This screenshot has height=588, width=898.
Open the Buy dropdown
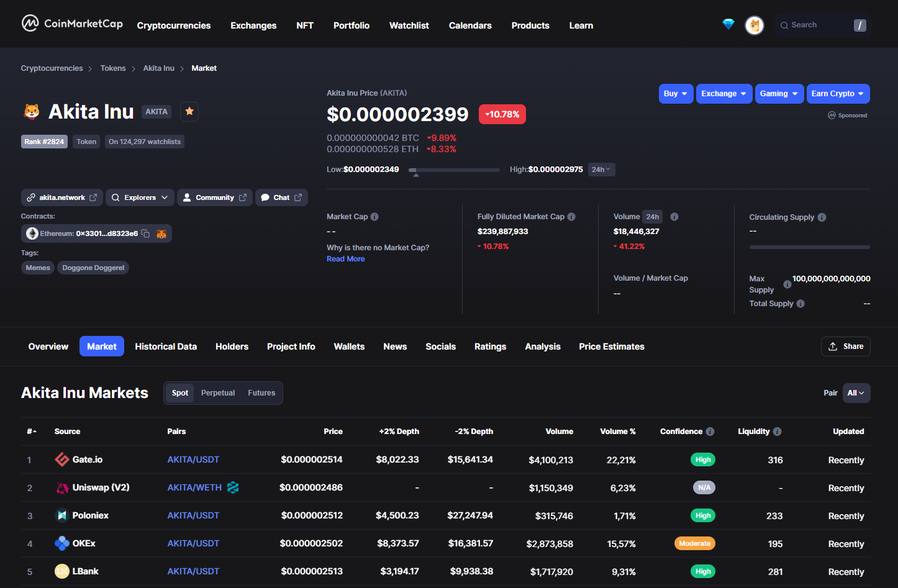pyautogui.click(x=676, y=94)
